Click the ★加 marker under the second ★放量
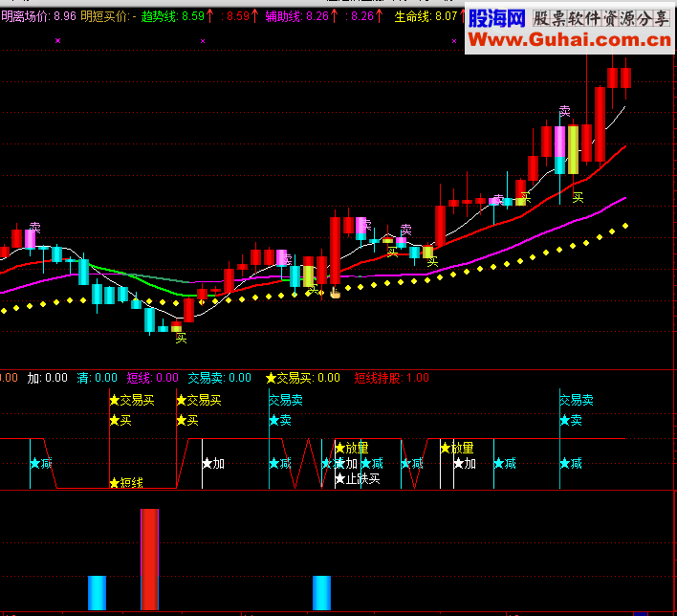 (465, 464)
